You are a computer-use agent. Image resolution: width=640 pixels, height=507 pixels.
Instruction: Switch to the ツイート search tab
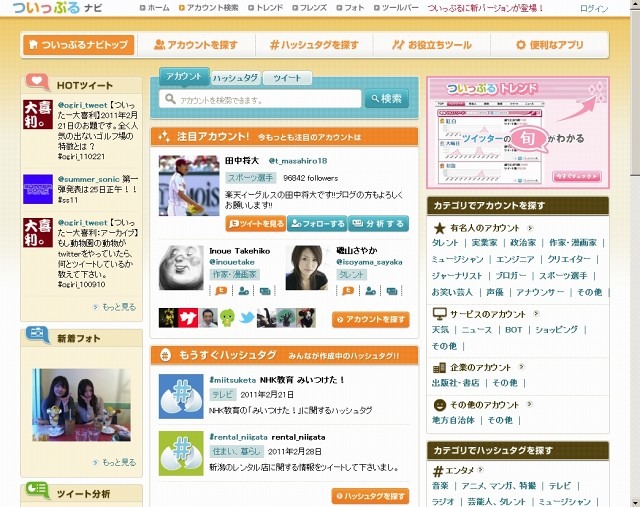click(287, 78)
